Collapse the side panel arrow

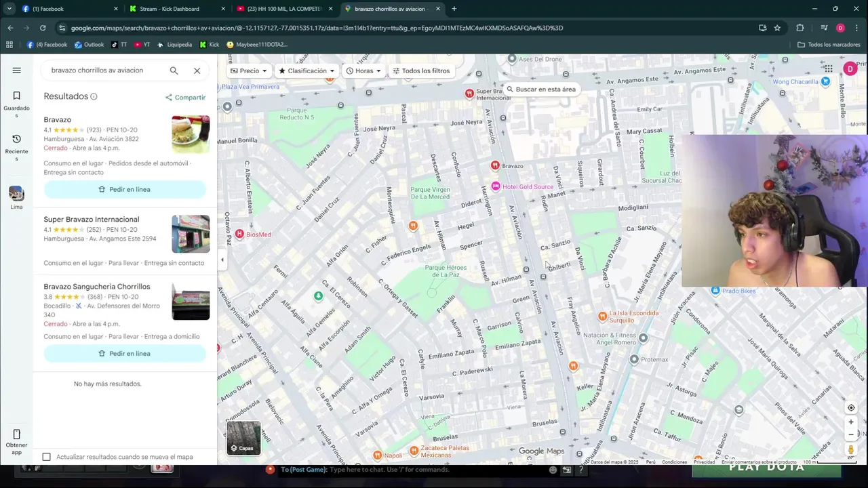(222, 260)
